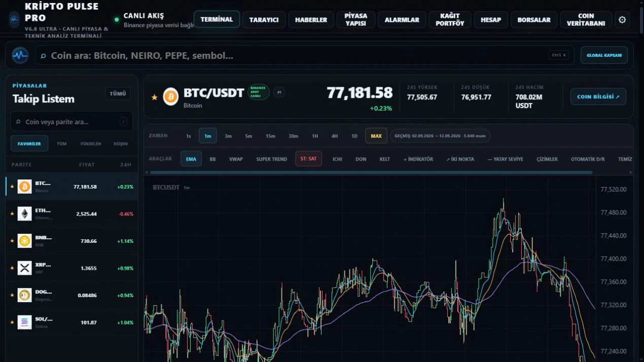Screen dimensions: 644x362
Task: Click the Binance Spot Canlı badge
Action: click(x=258, y=92)
